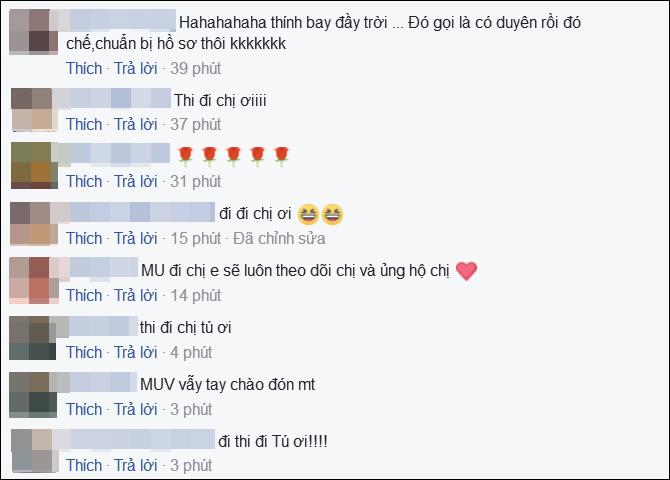This screenshot has width=670, height=480.
Task: Like the comment with five rose emojis
Action: pyautogui.click(x=84, y=182)
